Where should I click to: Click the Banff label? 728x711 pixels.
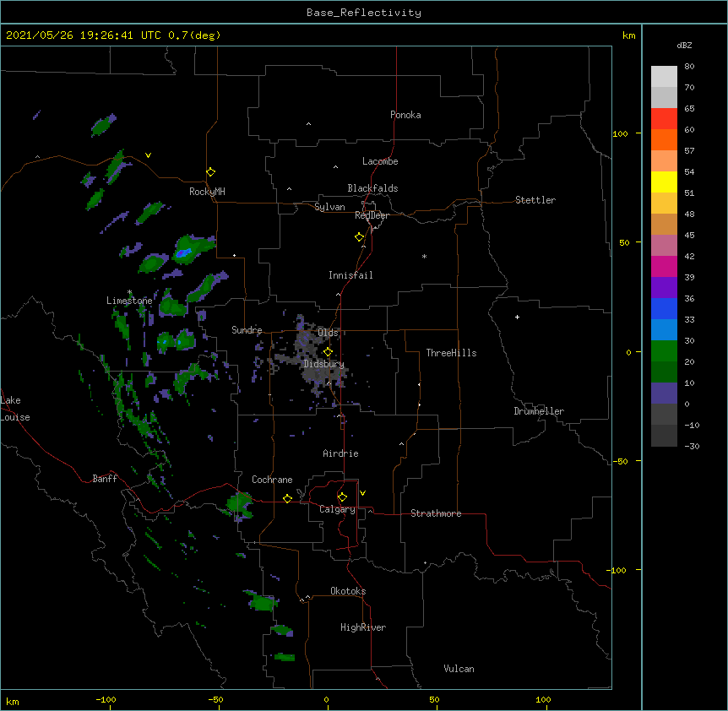coord(105,479)
